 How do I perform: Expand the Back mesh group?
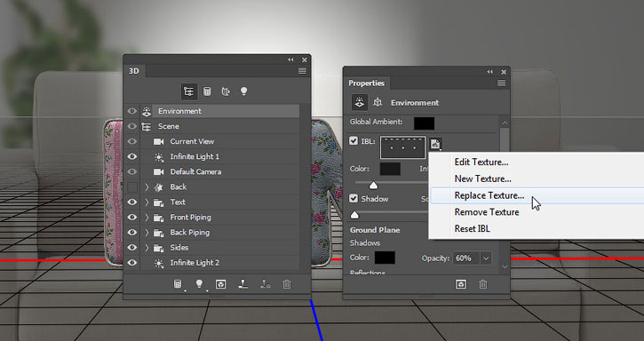pos(147,187)
